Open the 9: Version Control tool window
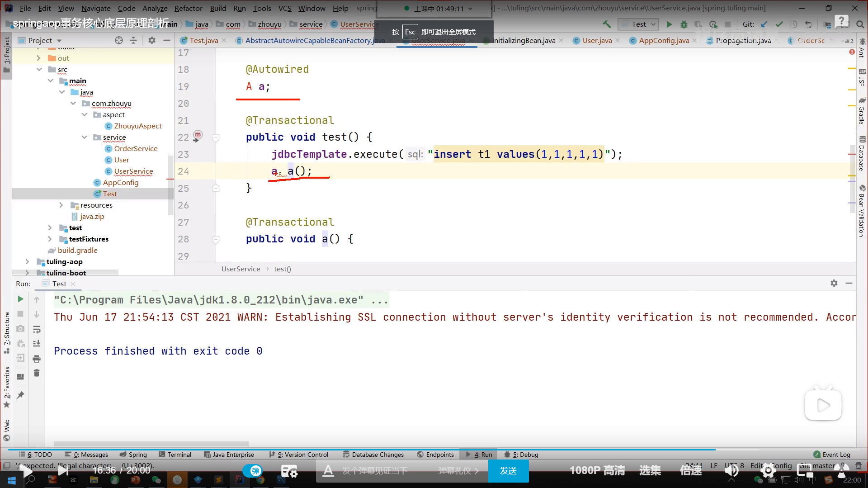Viewport: 868px width, 488px height. 299,455
